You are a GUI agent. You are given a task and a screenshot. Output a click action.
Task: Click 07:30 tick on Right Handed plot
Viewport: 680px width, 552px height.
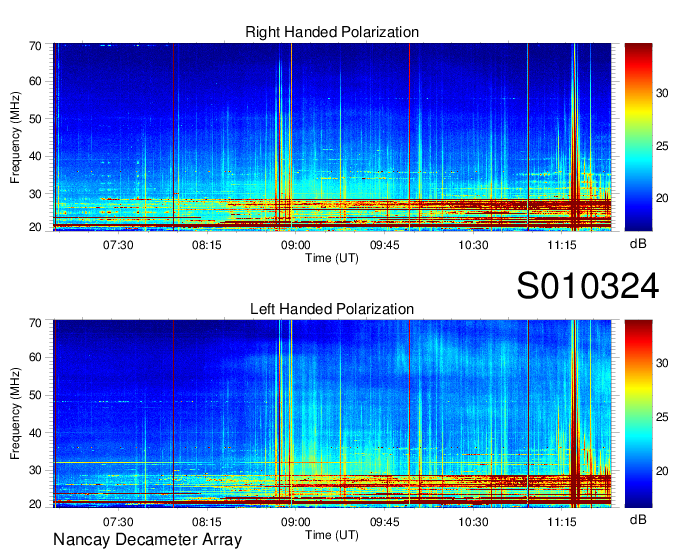point(118,245)
